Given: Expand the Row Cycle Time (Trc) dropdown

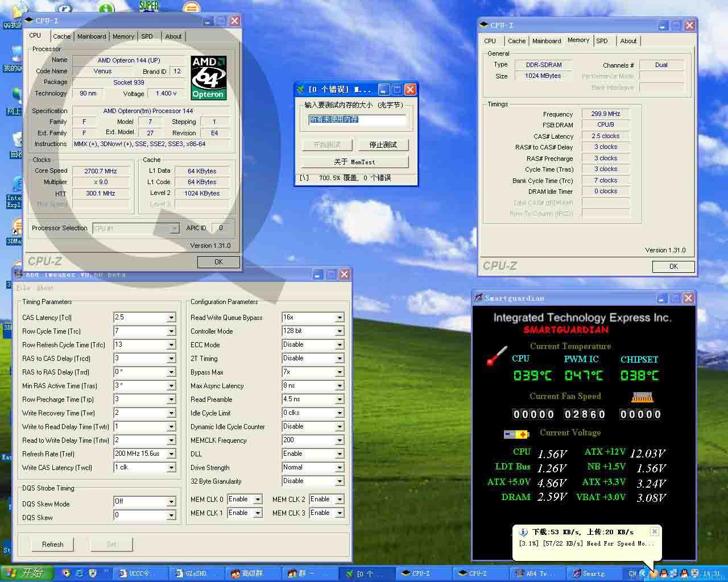Looking at the screenshot, I should click(171, 331).
